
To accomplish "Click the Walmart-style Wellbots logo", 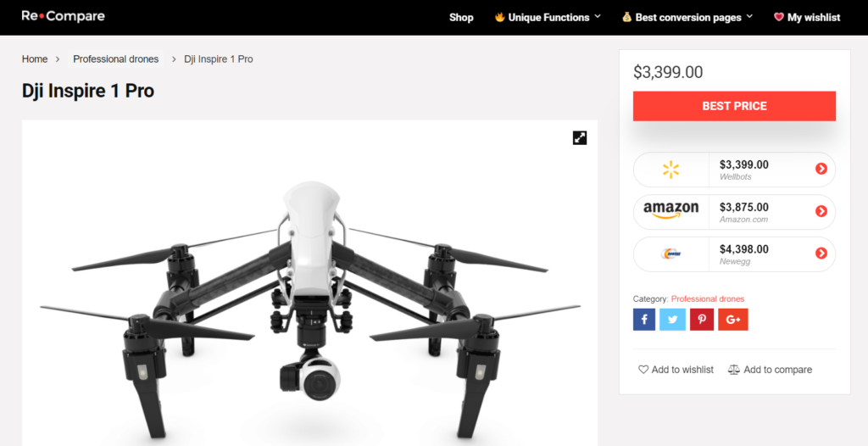I will pos(671,170).
